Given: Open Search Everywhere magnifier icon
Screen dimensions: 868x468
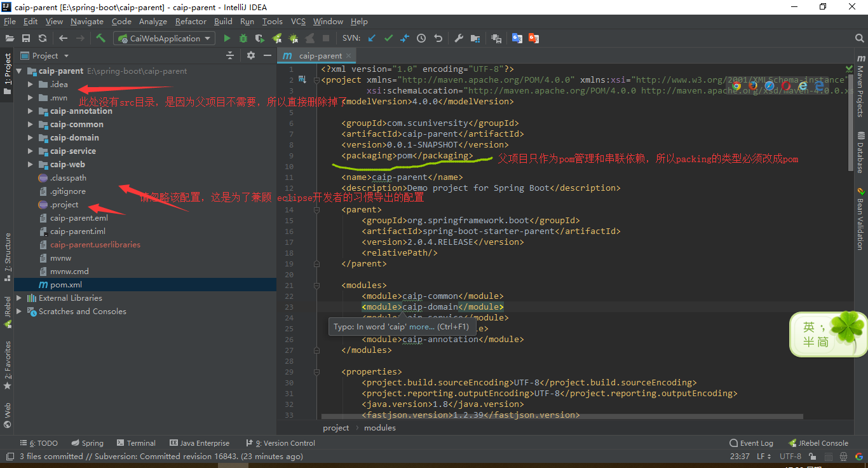Looking at the screenshot, I should pyautogui.click(x=858, y=38).
